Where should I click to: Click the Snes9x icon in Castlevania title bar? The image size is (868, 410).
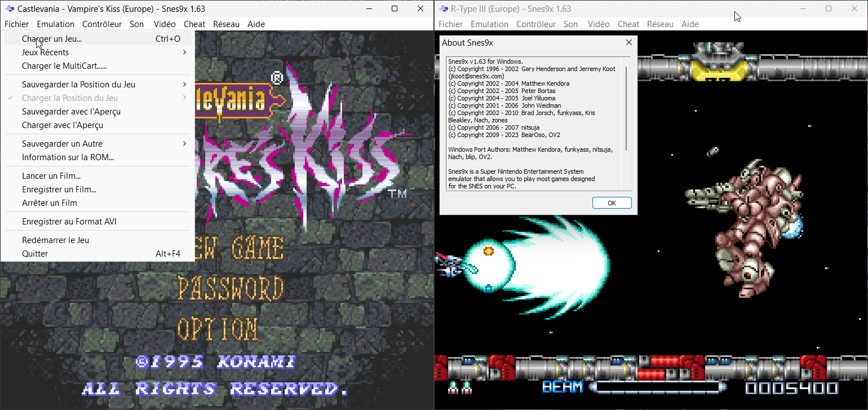point(10,9)
